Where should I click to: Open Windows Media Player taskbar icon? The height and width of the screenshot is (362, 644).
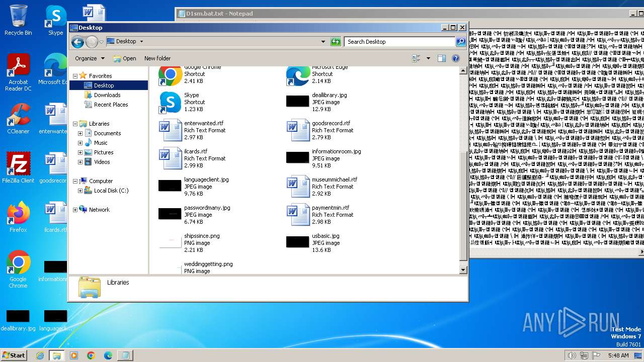(x=74, y=355)
